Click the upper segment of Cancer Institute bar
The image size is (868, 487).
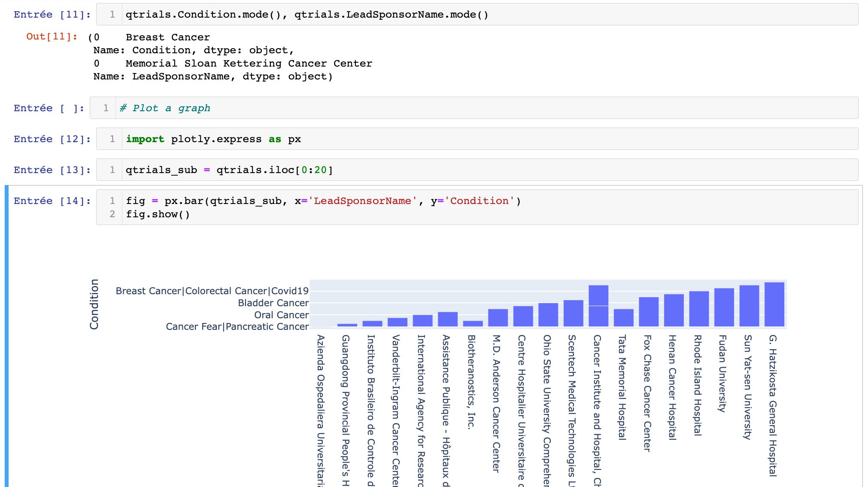(598, 295)
